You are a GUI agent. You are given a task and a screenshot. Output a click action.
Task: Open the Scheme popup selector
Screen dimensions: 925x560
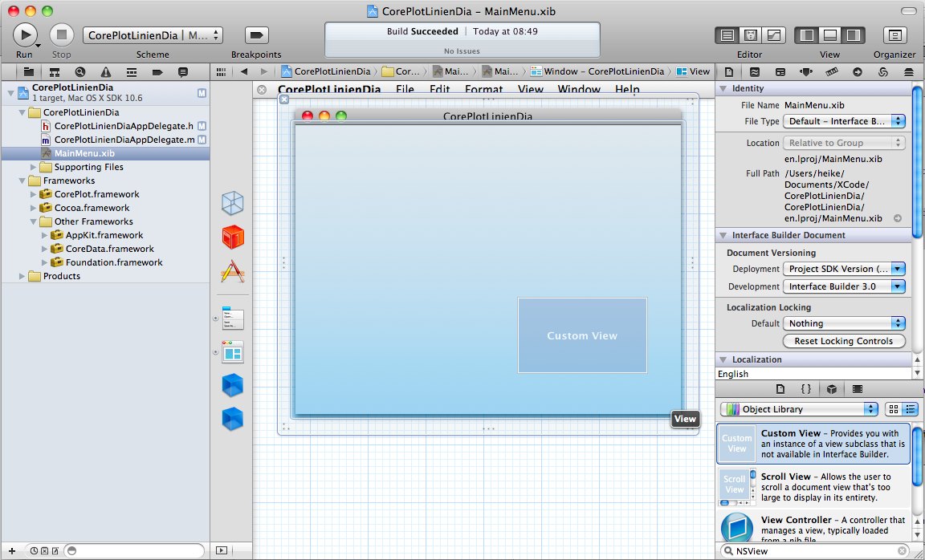153,35
